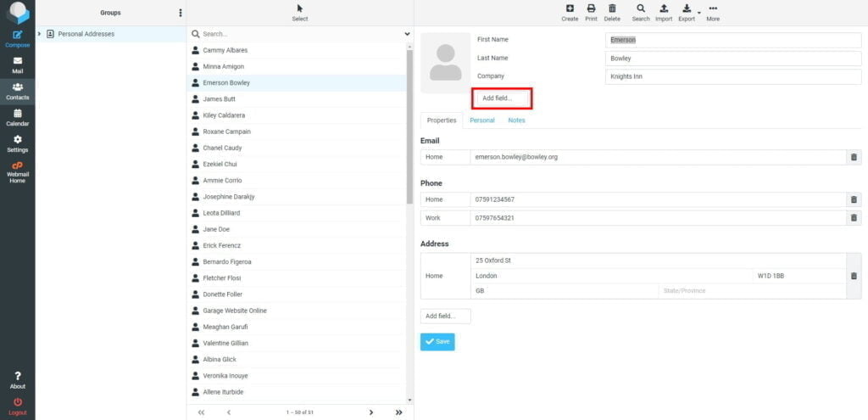Edit street 25 Oxford St
The image size is (868, 420).
point(658,261)
